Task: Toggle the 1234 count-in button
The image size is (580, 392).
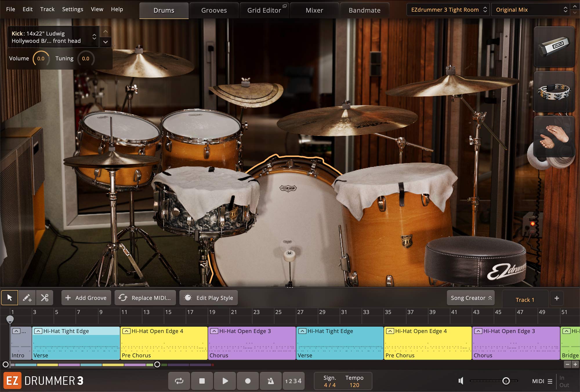Action: [293, 381]
